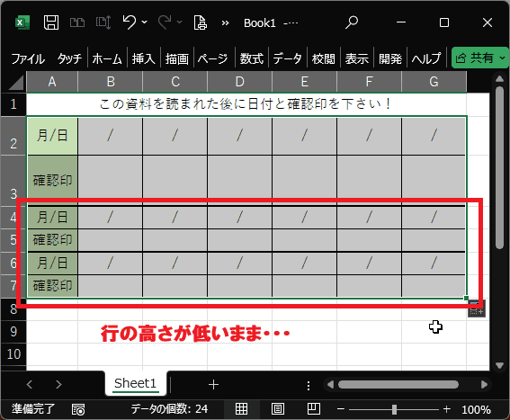
Task: Go to next sheet arrow
Action: coord(58,385)
